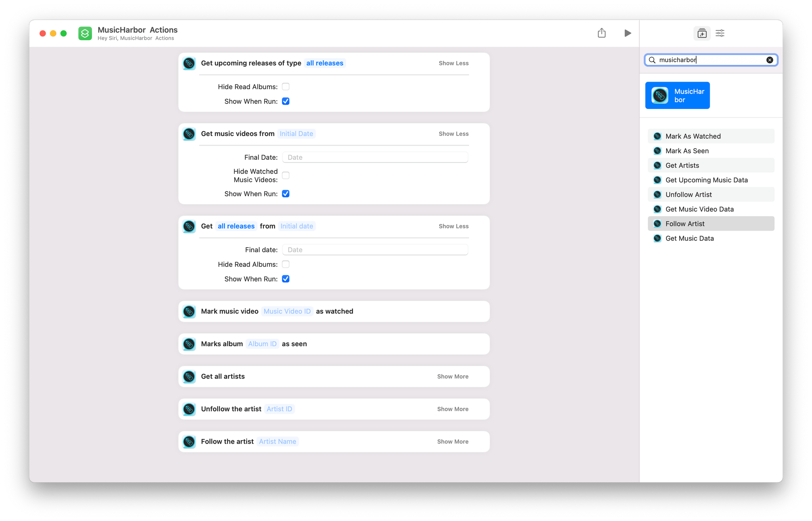Open all releases type picker in upcoming action
The image size is (812, 521).
[325, 63]
